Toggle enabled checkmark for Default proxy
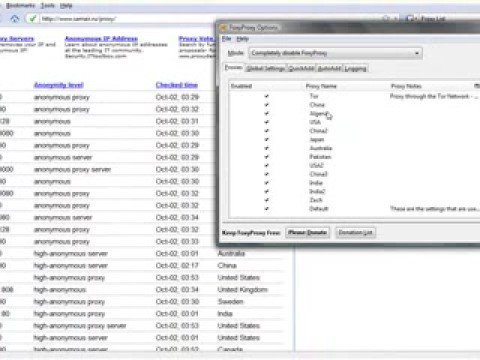Viewport: 480px width, 360px height. click(266, 209)
